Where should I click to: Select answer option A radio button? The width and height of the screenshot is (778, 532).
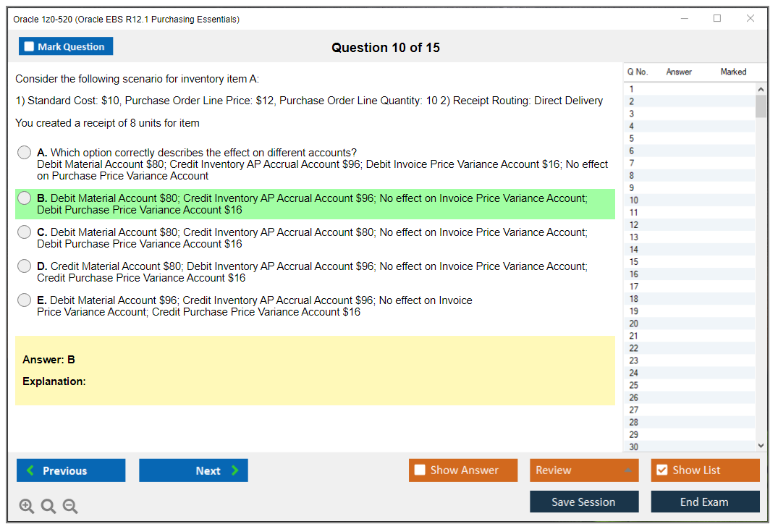pyautogui.click(x=25, y=153)
